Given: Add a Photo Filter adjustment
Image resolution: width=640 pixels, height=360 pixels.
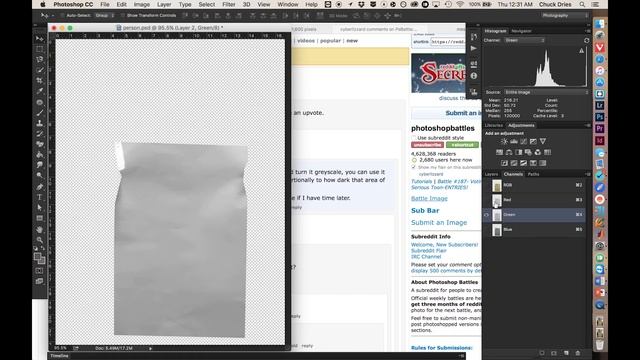Looking at the screenshot, I should pyautogui.click(x=528, y=152).
